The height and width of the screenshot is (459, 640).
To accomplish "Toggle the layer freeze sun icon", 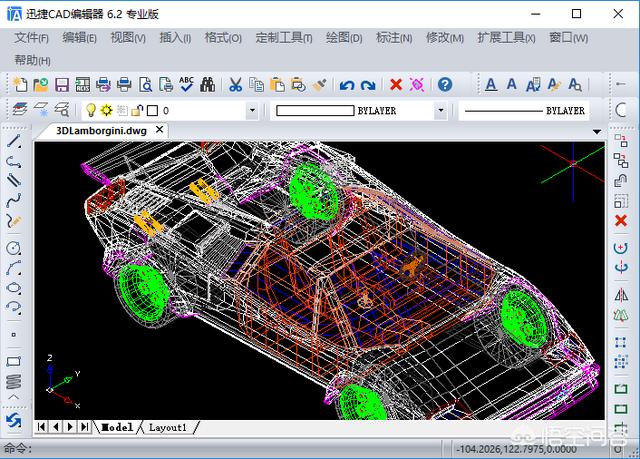I will click(x=105, y=111).
